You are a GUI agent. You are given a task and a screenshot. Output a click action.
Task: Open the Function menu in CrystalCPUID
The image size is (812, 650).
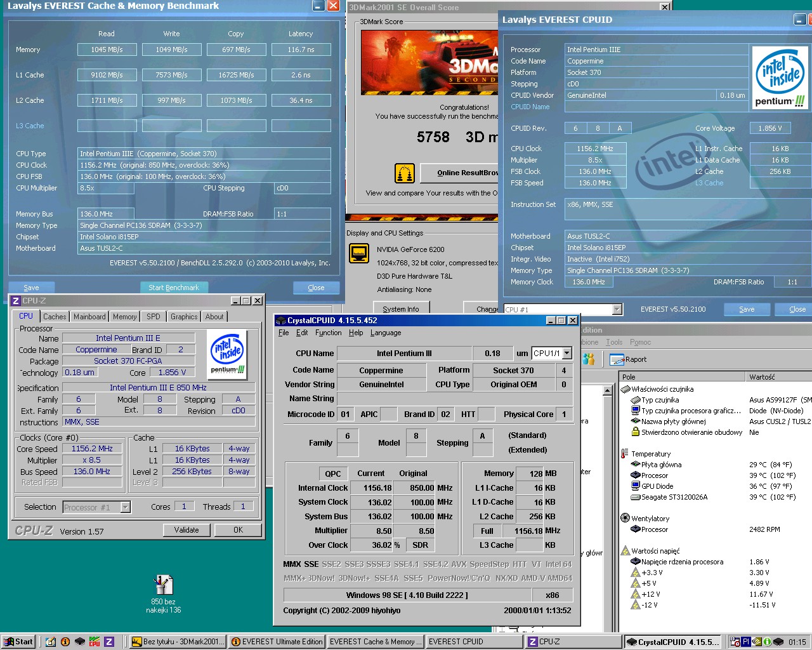pos(328,333)
